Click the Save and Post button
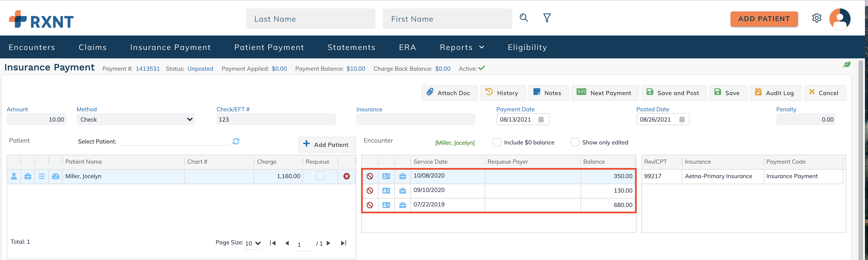The image size is (868, 260). [x=673, y=93]
